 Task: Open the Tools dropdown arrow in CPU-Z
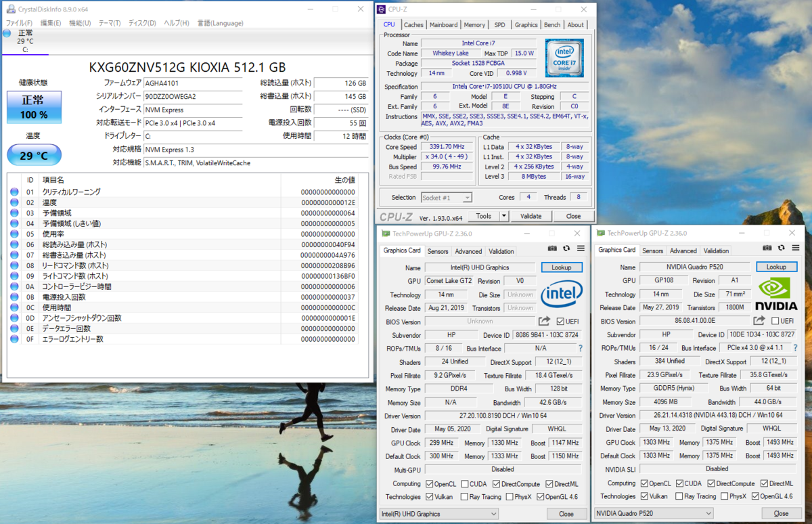point(503,216)
